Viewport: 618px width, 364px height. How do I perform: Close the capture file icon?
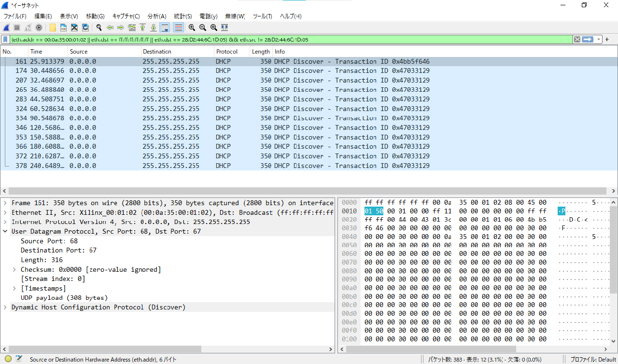click(74, 28)
